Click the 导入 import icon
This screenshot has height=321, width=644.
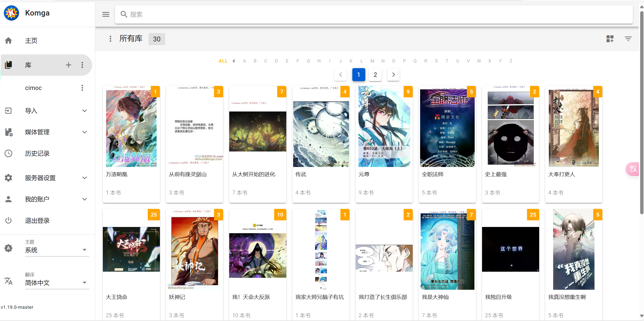point(8,111)
